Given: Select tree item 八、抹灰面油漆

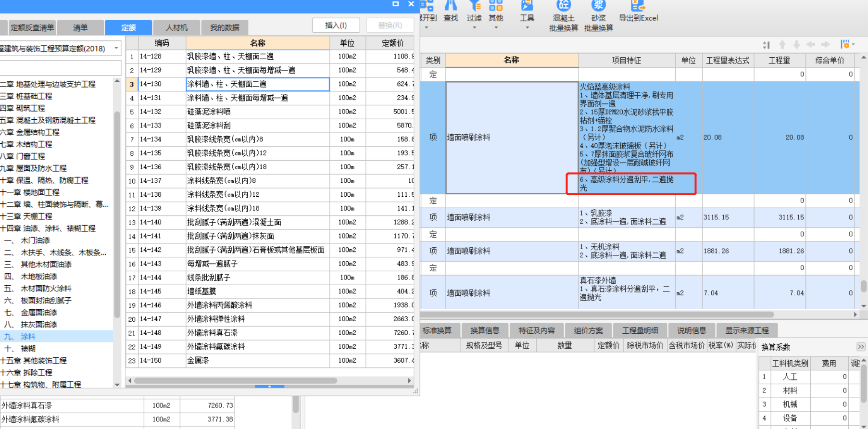Looking at the screenshot, I should pyautogui.click(x=30, y=325).
